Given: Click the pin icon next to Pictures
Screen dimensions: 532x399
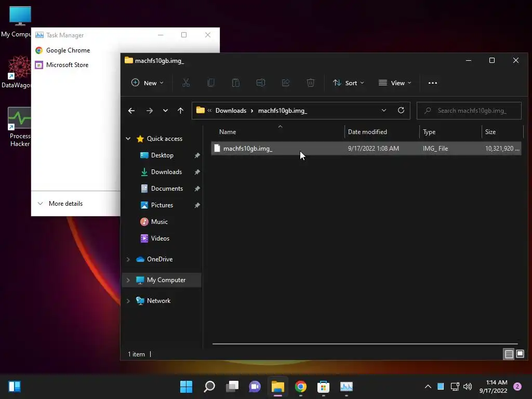Looking at the screenshot, I should (197, 205).
